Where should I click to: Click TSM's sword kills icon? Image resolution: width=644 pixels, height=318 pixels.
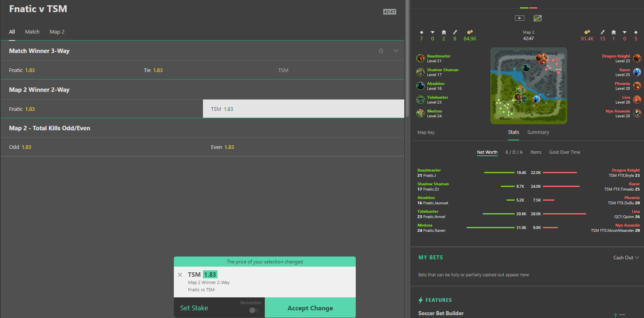pyautogui.click(x=602, y=32)
